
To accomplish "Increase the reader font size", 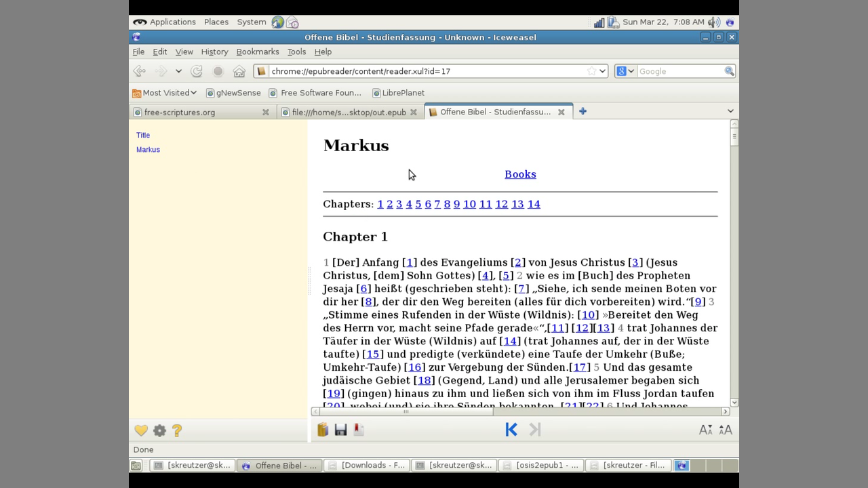I will pyautogui.click(x=725, y=430).
